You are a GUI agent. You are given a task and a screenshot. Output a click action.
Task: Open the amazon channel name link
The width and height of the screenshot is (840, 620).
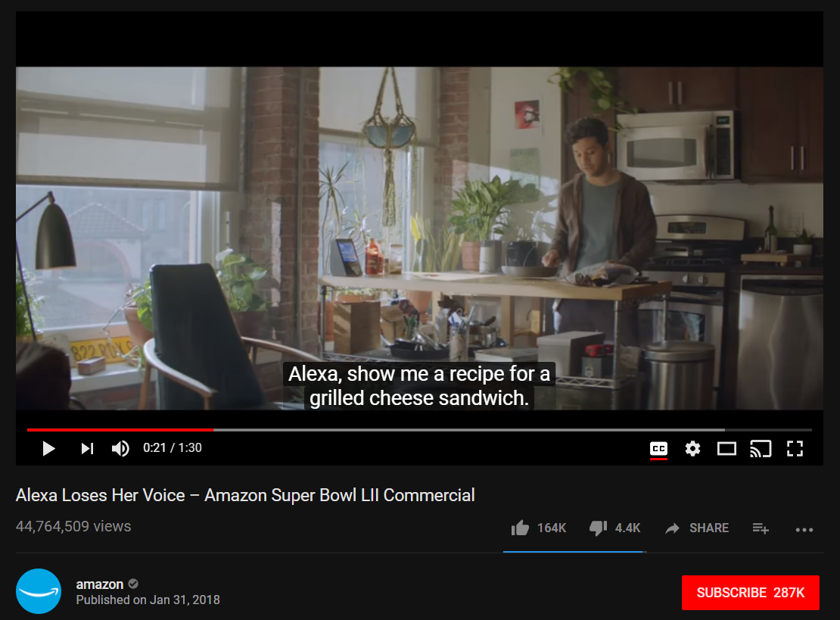click(100, 584)
